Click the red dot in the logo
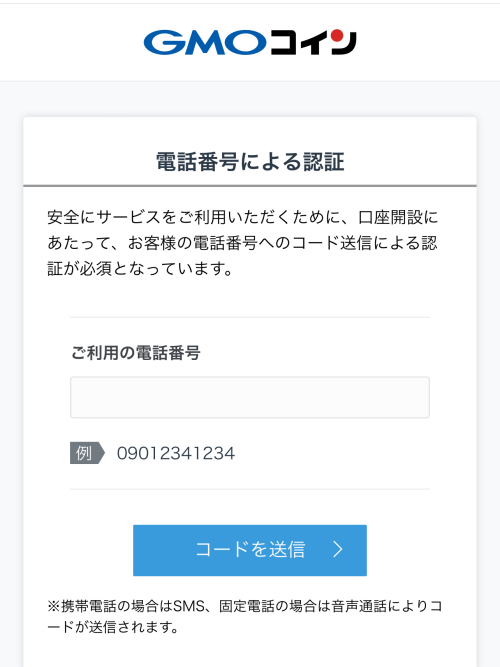 pyautogui.click(x=337, y=35)
